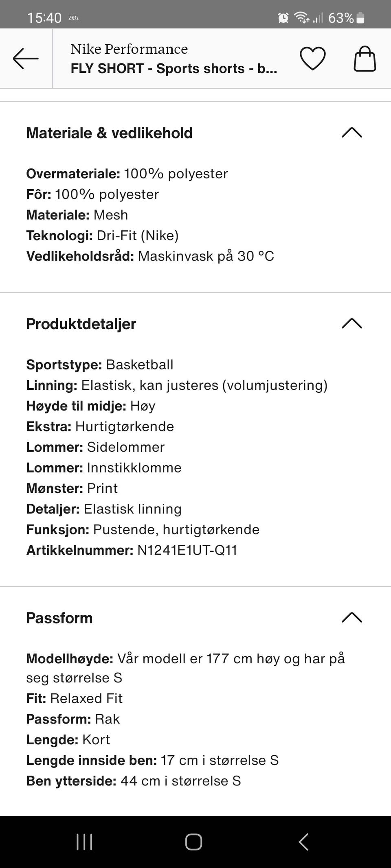Tap the Android navigation back button
Image resolution: width=391 pixels, height=868 pixels.
pos(303,842)
